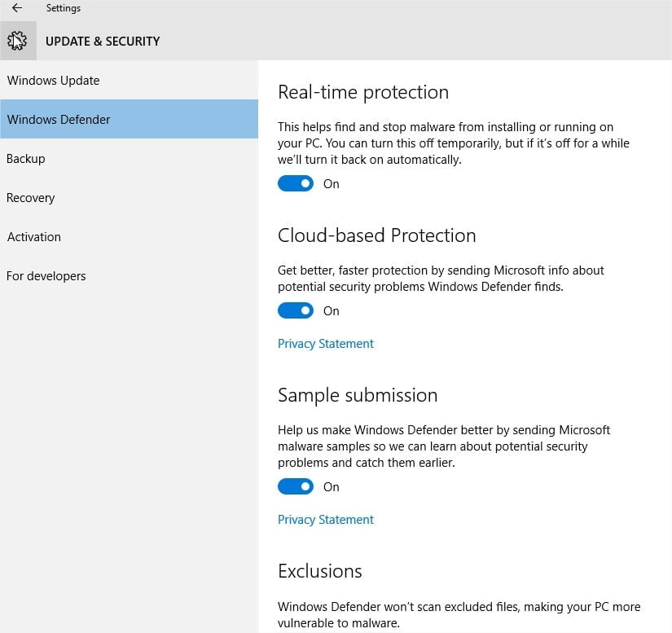This screenshot has height=633, width=672.
Task: Click the excluded files warning paragraph
Action: tap(459, 614)
